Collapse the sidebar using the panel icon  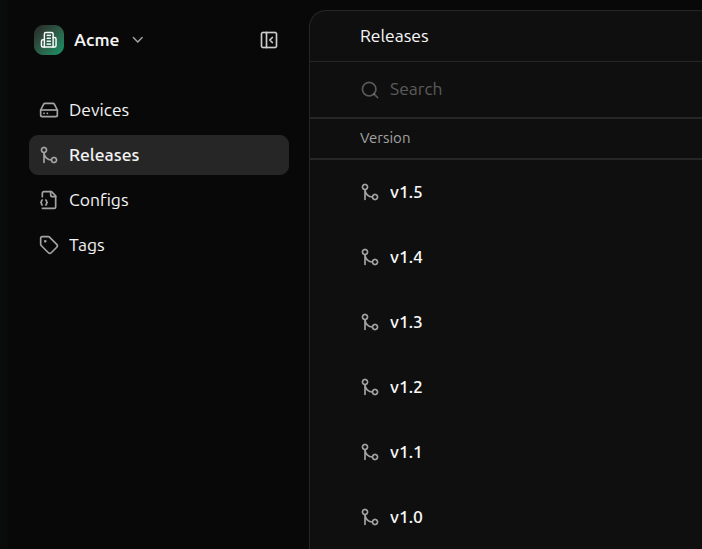coord(269,40)
